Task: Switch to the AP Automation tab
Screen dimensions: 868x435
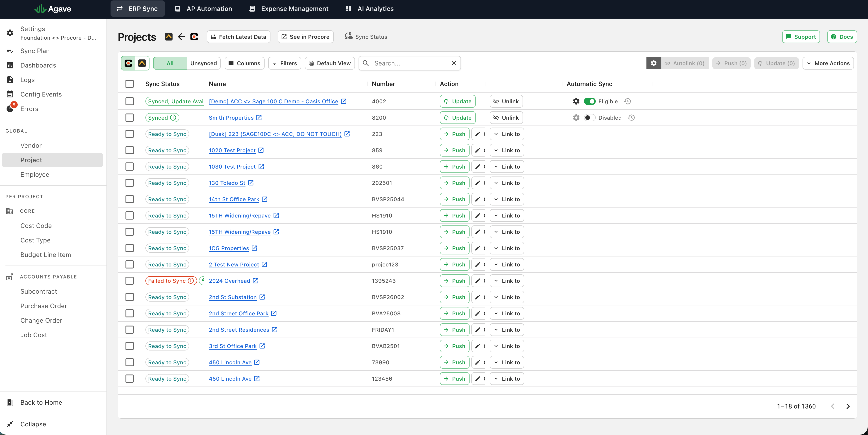Action: point(203,8)
